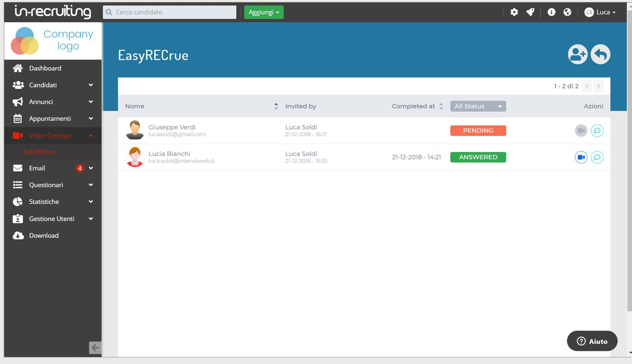Click the Azioni column header
The image size is (632, 364).
[593, 106]
